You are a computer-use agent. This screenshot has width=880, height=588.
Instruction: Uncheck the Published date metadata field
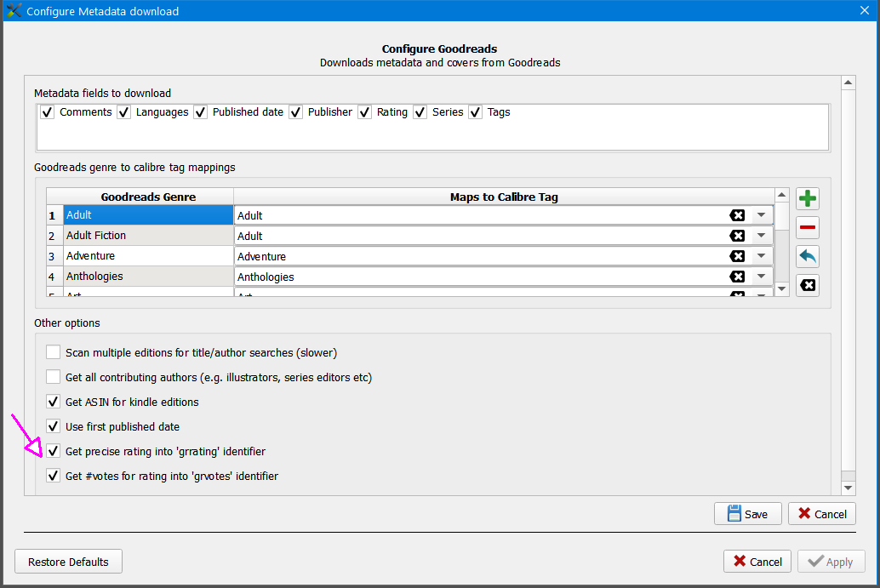[200, 112]
